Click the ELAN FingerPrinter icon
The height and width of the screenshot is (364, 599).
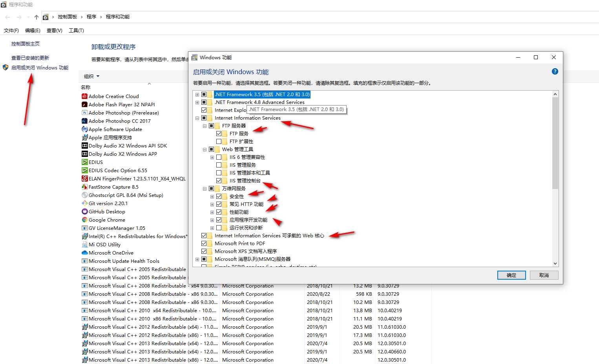click(84, 178)
